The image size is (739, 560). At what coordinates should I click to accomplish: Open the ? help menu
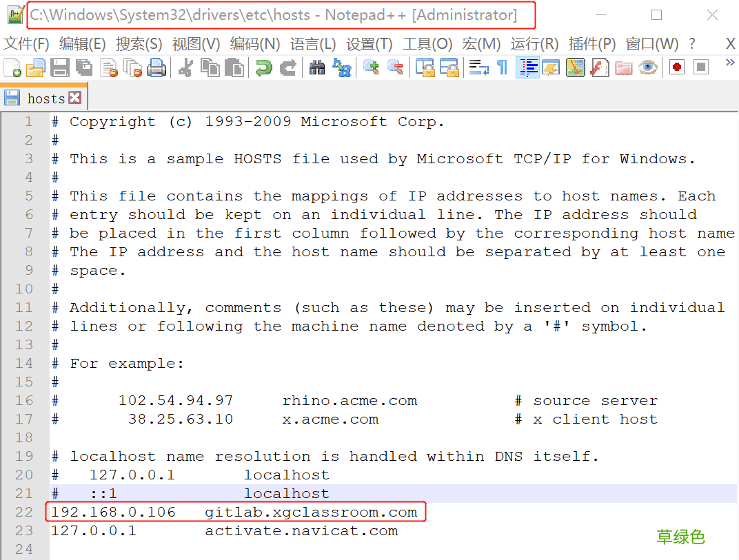pyautogui.click(x=692, y=44)
